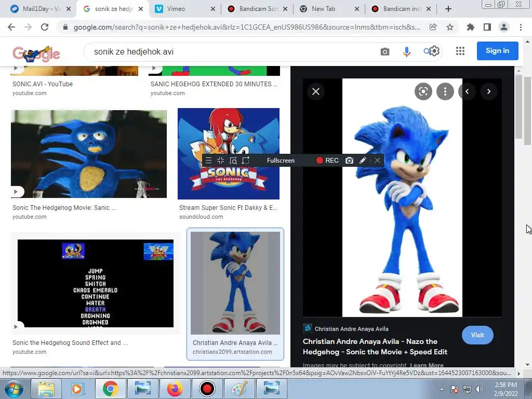Screen dimensions: 532x399
Task: Click christianx2099.artstation.com source text
Action: 232,352
